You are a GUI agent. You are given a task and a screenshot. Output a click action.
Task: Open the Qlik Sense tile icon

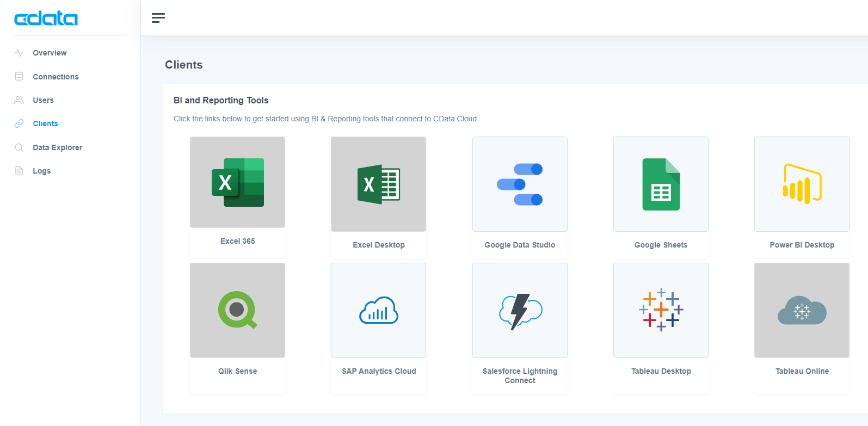pos(238,310)
